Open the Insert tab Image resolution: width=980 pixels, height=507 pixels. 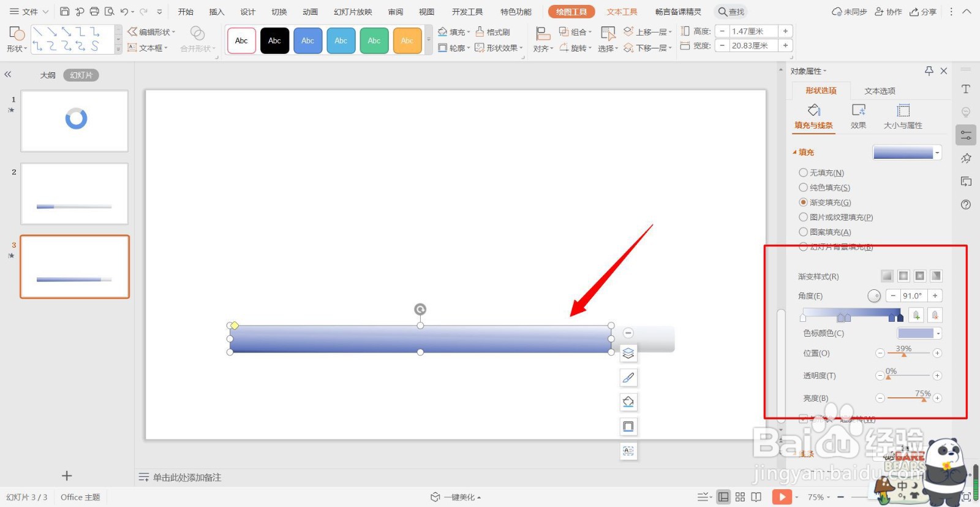(x=217, y=12)
